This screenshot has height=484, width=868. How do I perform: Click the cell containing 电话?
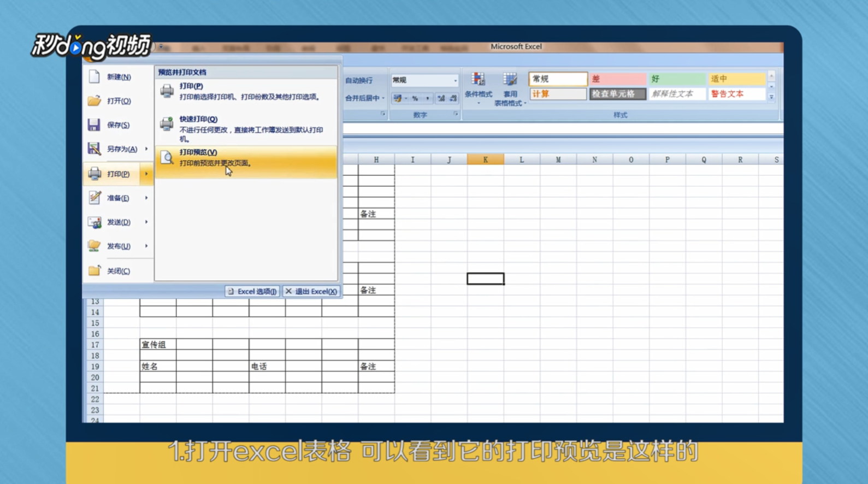[x=267, y=367]
